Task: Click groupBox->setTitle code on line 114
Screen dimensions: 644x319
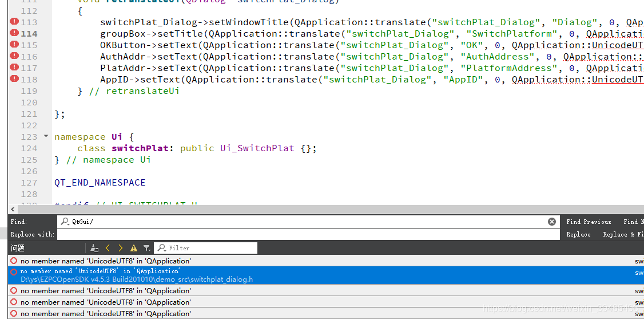Action: [x=152, y=33]
